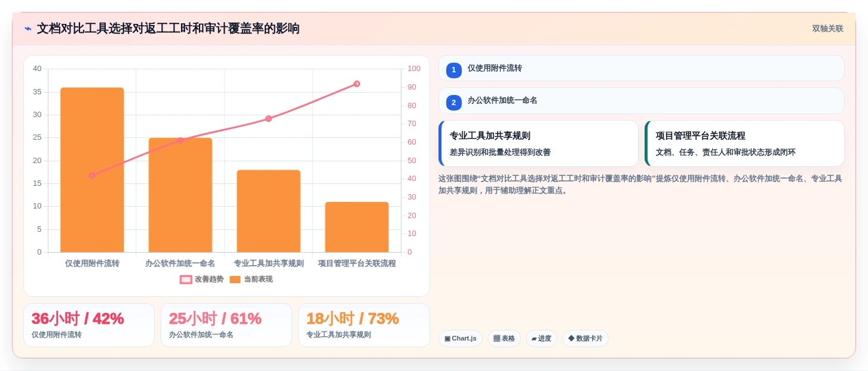Select the 表格 tag chip
Image resolution: width=868 pixels, height=371 pixels.
coord(504,338)
